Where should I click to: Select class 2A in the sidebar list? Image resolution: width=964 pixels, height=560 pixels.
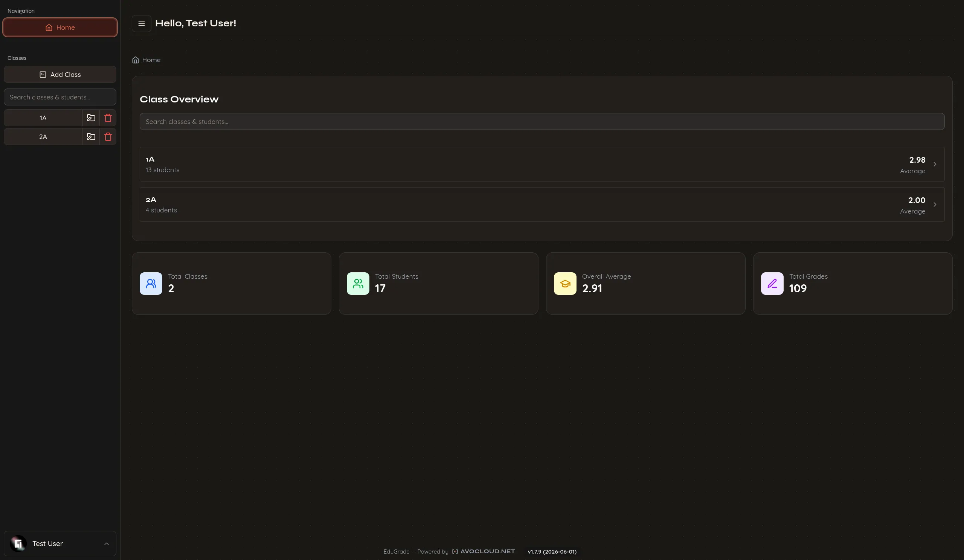pyautogui.click(x=43, y=137)
